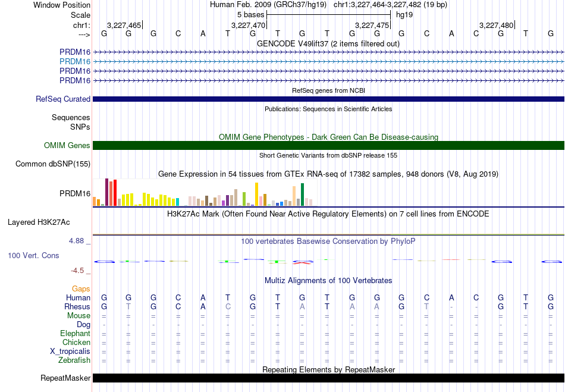Click the Common dbSNP(155) track label
Viewport: 565px width, 392px height.
[53, 164]
